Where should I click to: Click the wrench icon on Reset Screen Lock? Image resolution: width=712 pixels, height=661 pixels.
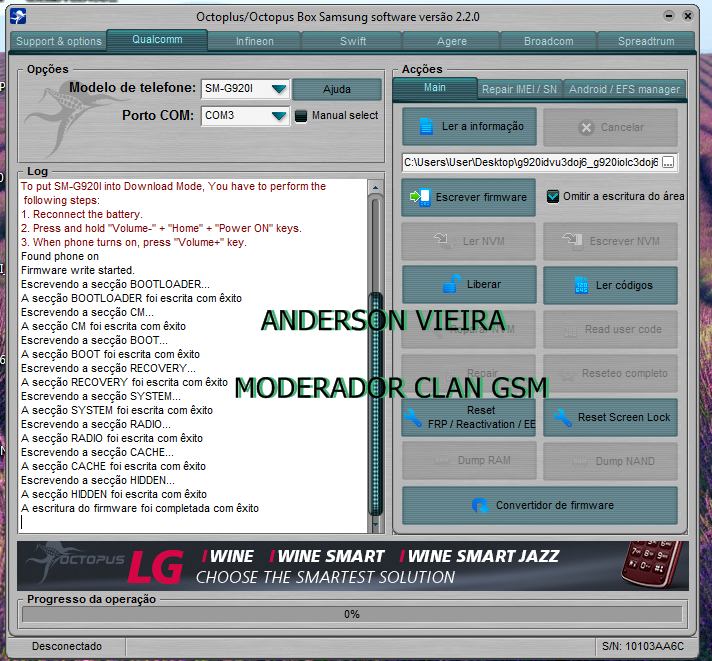click(x=562, y=418)
